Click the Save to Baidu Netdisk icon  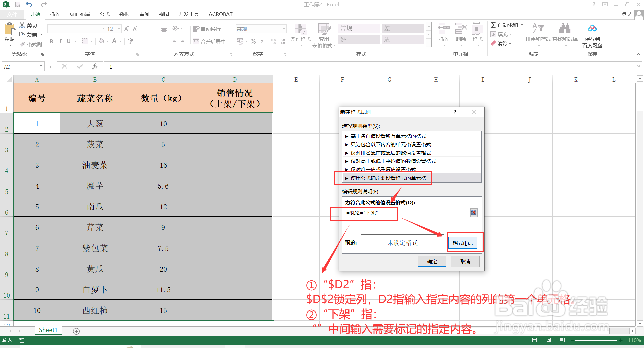point(592,33)
